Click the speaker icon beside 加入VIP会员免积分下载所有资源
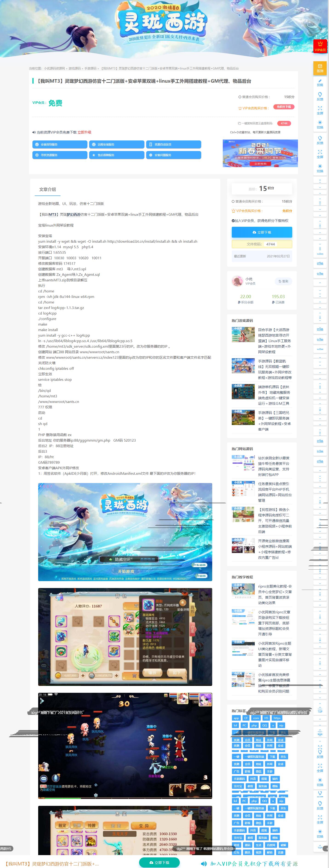 tap(204, 864)
